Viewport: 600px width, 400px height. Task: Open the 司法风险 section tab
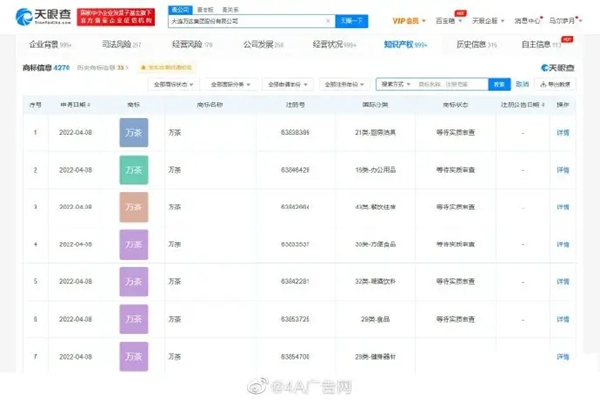pos(121,44)
